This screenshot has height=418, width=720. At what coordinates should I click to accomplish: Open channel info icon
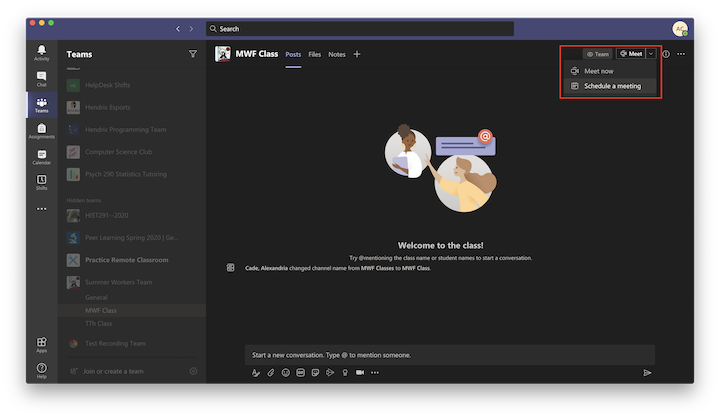(x=666, y=54)
